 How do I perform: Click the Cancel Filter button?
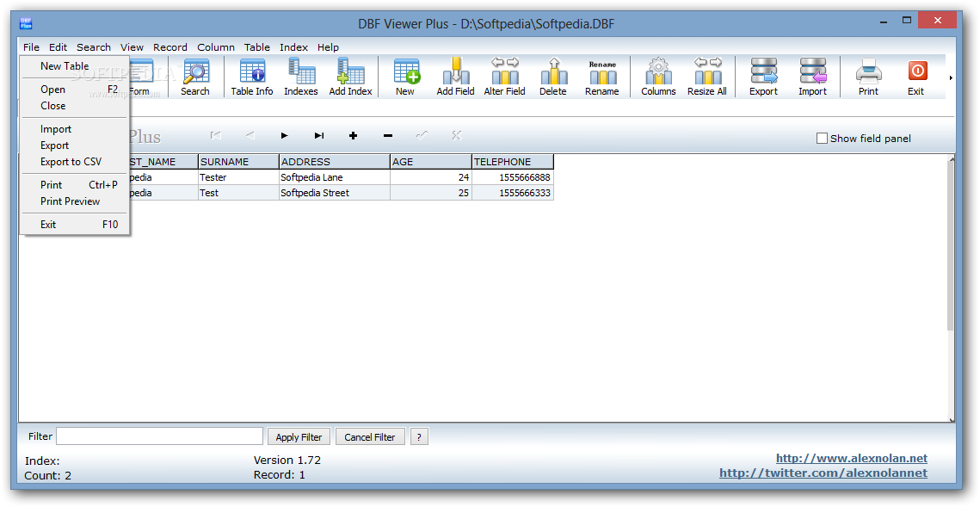pos(370,437)
